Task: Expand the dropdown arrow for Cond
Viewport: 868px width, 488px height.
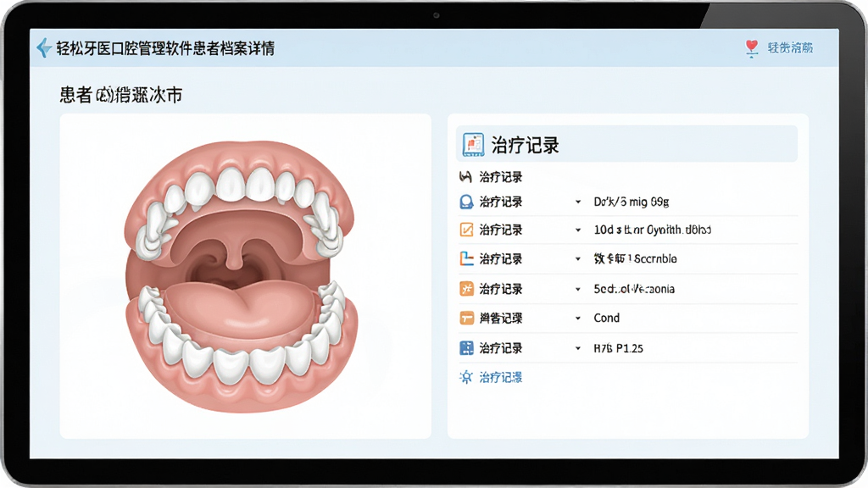Action: click(578, 319)
